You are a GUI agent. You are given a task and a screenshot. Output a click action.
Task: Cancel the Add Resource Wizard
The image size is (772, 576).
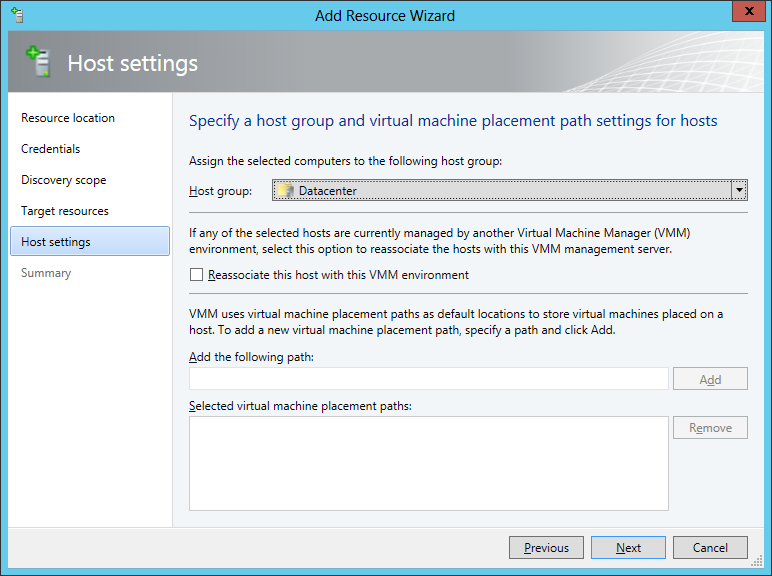pyautogui.click(x=710, y=547)
